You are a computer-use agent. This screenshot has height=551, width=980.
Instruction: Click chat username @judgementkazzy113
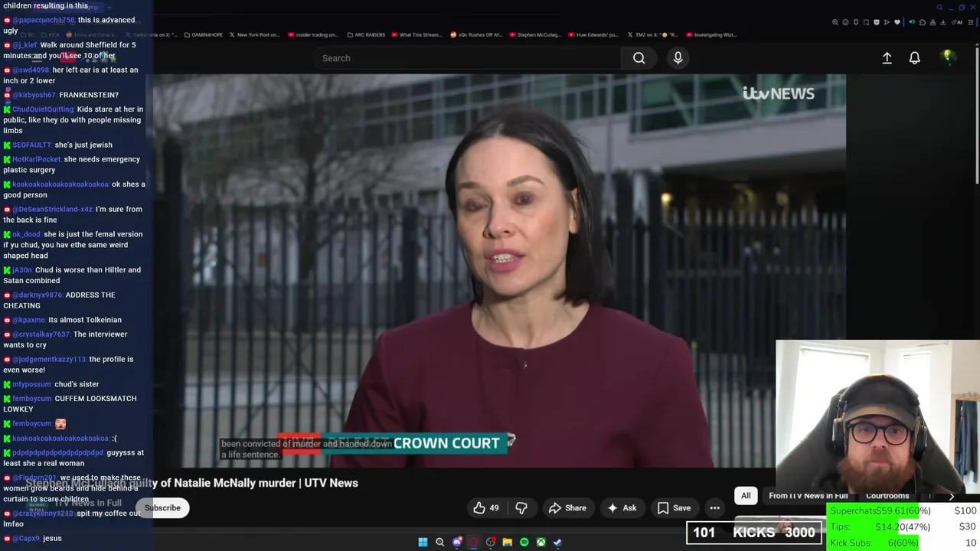point(49,359)
